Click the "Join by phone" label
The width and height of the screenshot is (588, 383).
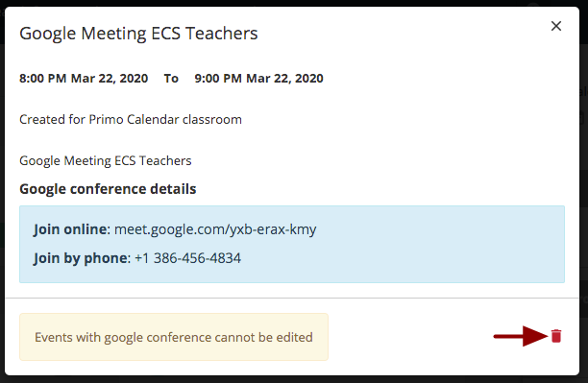(81, 258)
